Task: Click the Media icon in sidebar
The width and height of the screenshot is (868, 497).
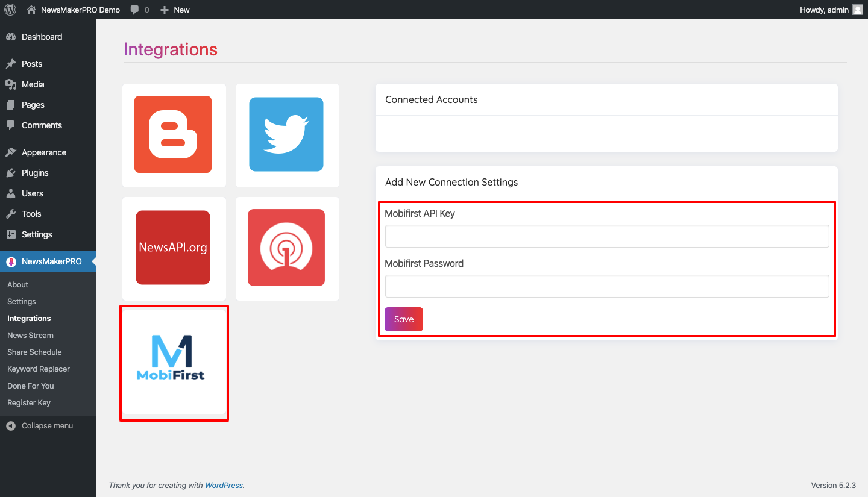Action: 11,84
